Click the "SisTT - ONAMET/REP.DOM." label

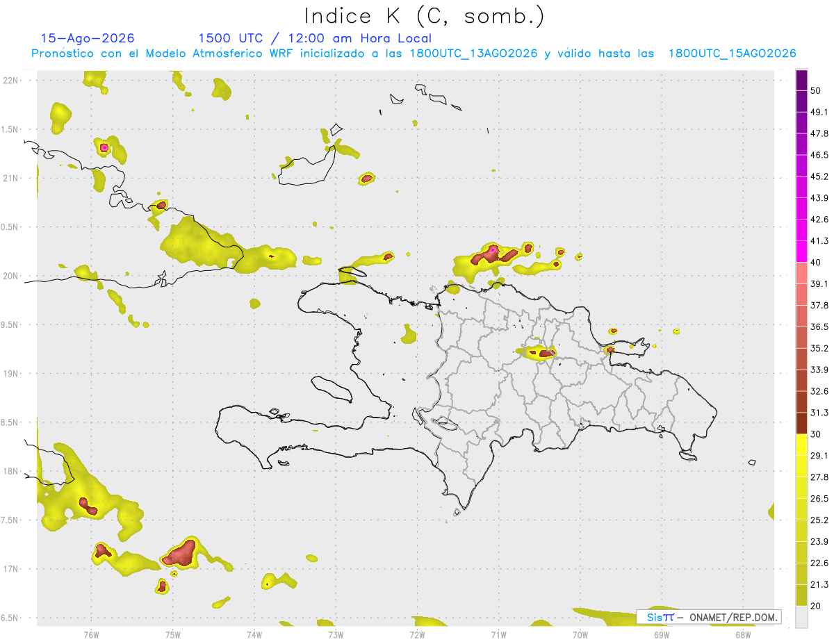pos(709,617)
